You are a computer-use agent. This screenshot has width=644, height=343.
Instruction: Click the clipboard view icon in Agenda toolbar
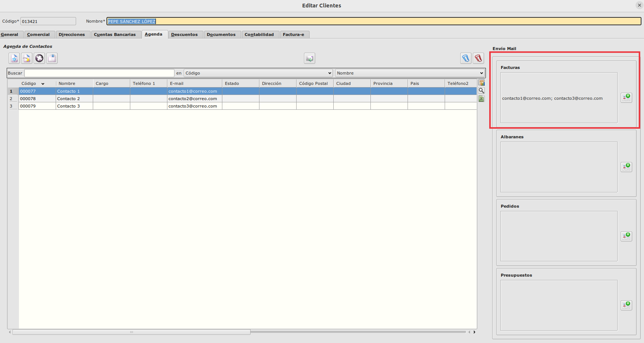52,58
